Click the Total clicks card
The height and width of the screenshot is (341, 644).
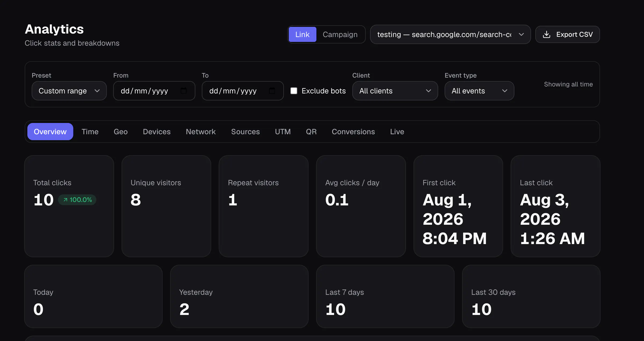point(69,206)
